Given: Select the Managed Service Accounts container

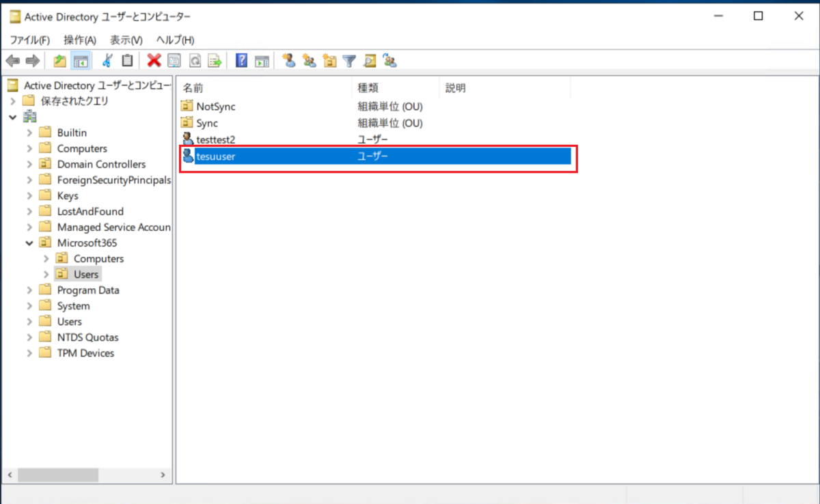Looking at the screenshot, I should tap(113, 227).
